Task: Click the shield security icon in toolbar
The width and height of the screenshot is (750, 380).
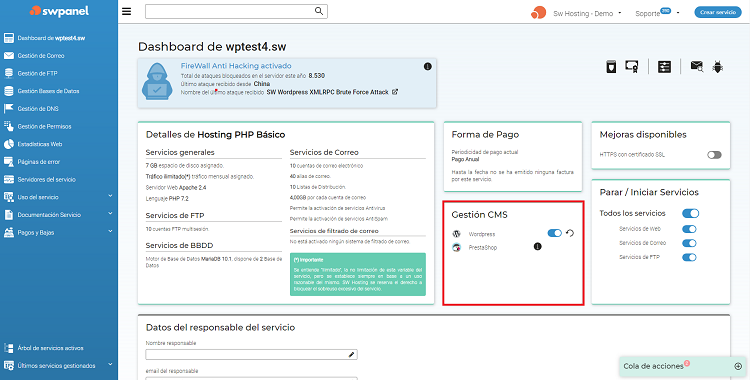Action: coord(611,67)
